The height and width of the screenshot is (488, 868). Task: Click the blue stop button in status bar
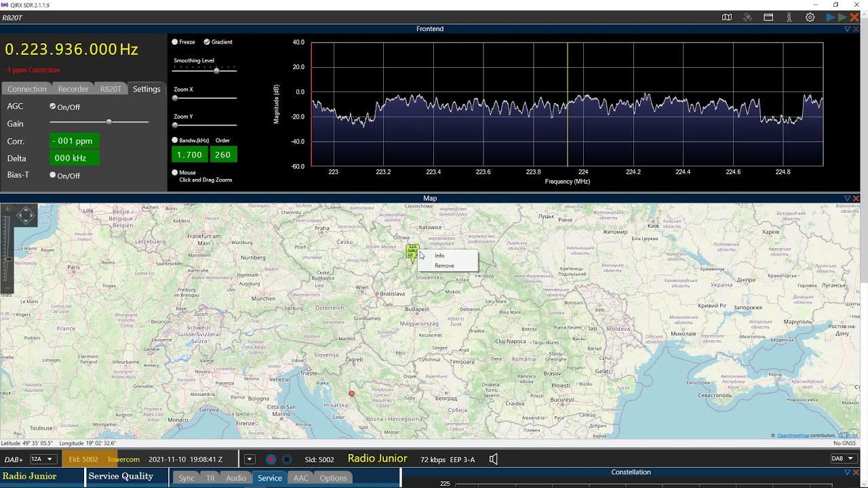[287, 460]
